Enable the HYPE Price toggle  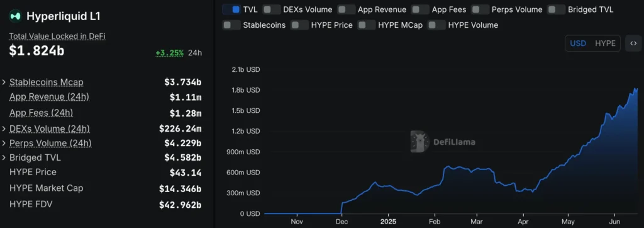[299, 25]
